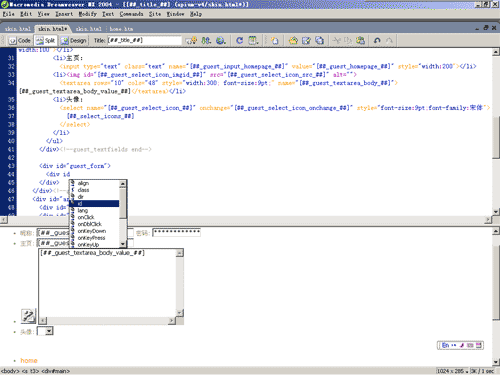Open the View Options icon menu
Viewport: 500px width, 375px height.
click(253, 41)
